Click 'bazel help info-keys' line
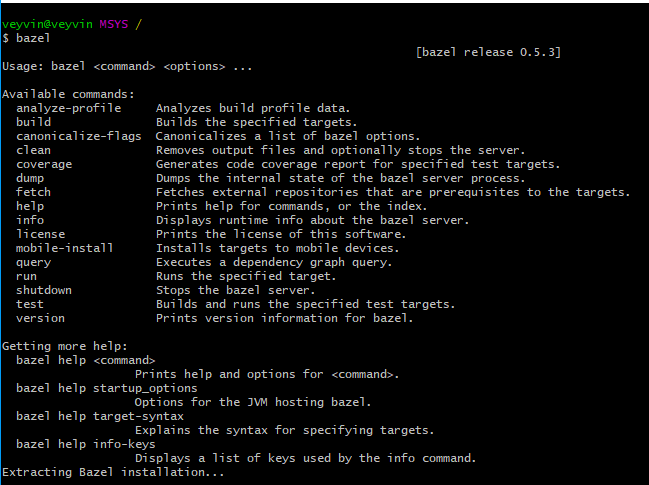Image resolution: width=649 pixels, height=485 pixels. [x=86, y=444]
